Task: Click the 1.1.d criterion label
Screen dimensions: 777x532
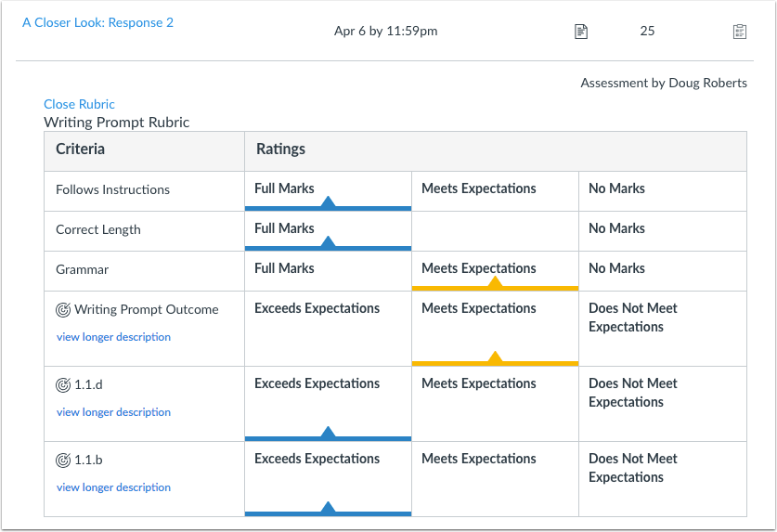Action: [x=88, y=384]
